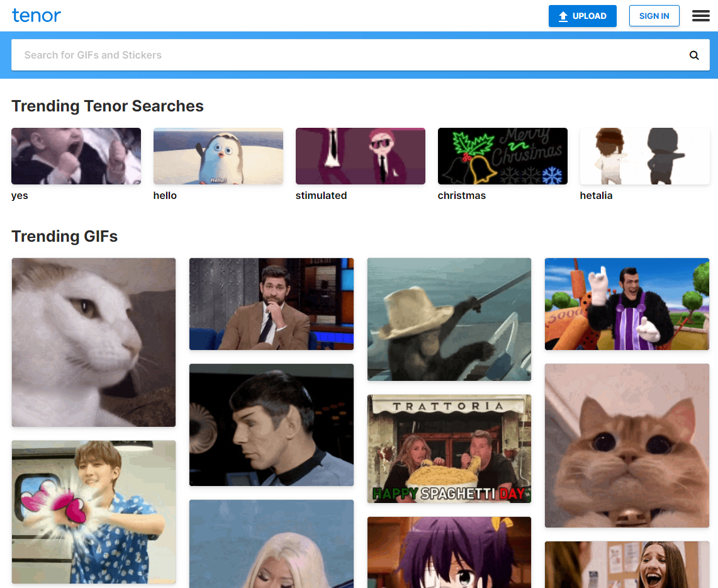The height and width of the screenshot is (588, 718).
Task: Click the Sign In button
Action: [654, 16]
